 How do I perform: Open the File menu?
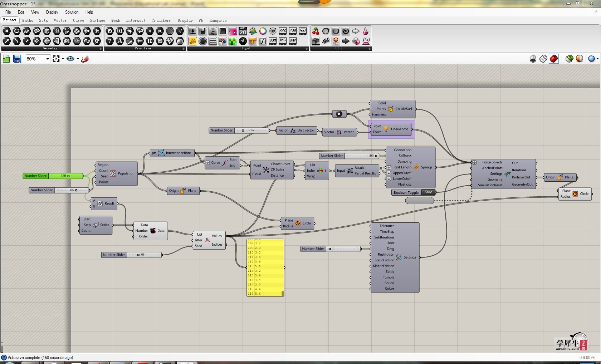[8, 12]
